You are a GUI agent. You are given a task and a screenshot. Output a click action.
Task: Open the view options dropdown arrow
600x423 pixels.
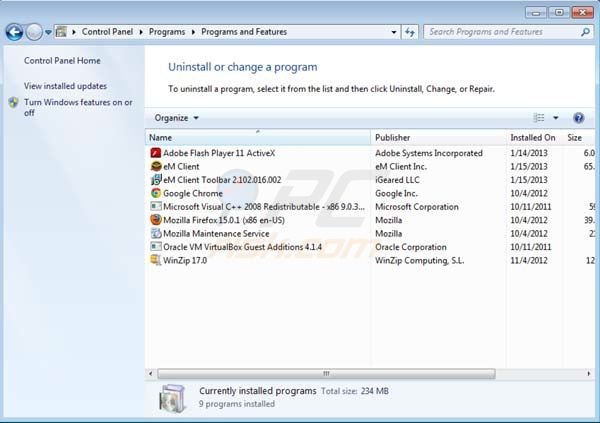click(x=556, y=118)
